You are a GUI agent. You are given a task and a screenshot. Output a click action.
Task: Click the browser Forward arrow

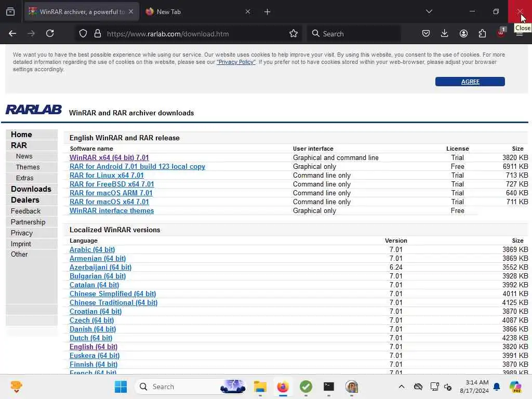click(31, 34)
